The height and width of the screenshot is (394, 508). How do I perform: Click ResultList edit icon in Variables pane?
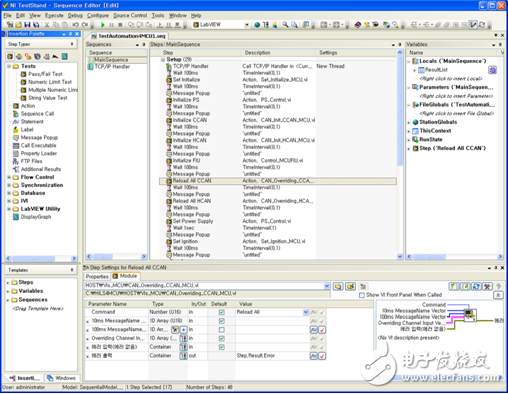coord(493,70)
